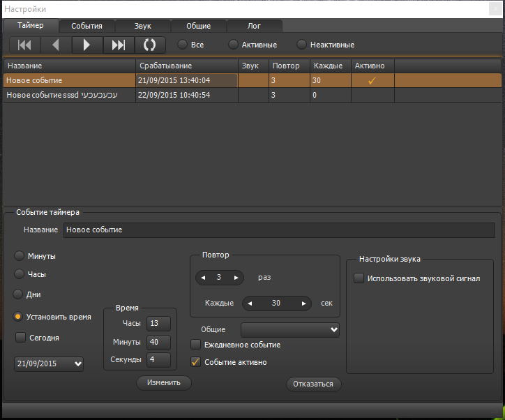Click the Изменить button
The image size is (505, 420).
click(164, 382)
